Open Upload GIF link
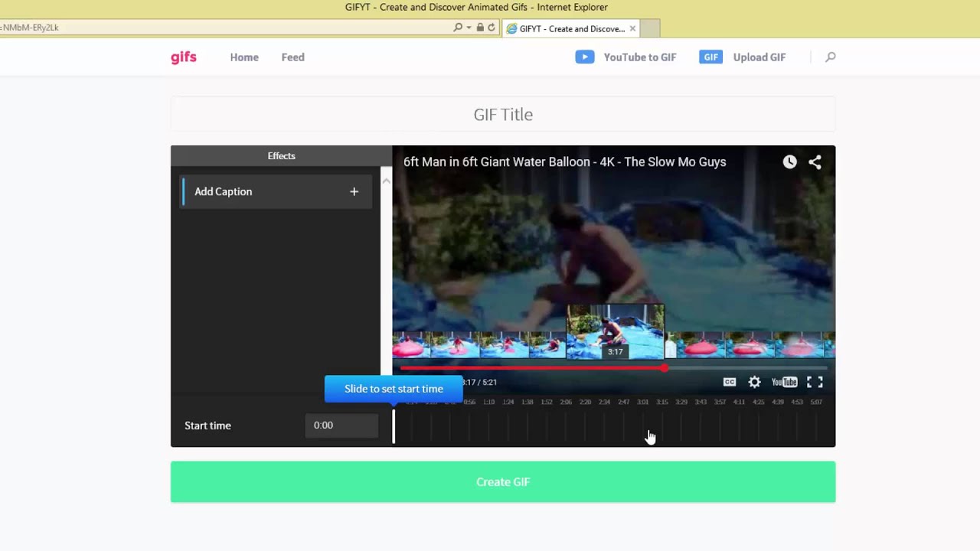Screen dimensions: 980x551 click(759, 57)
